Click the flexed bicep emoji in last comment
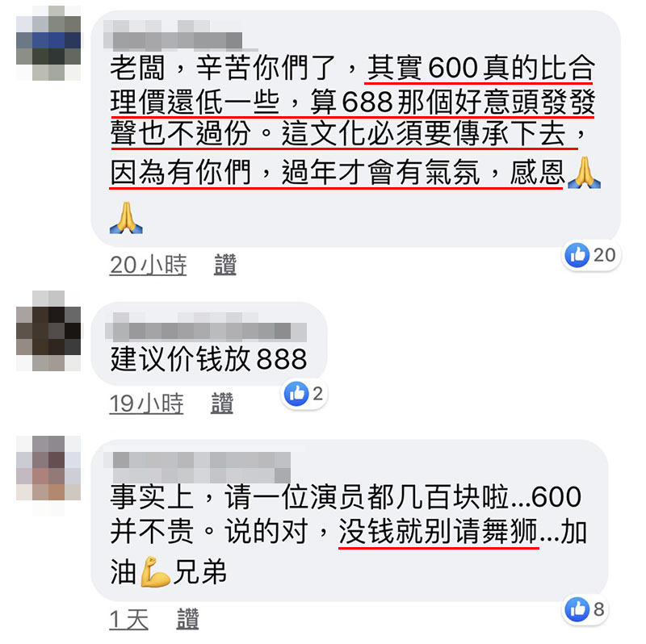The height and width of the screenshot is (644, 646). pyautogui.click(x=154, y=572)
